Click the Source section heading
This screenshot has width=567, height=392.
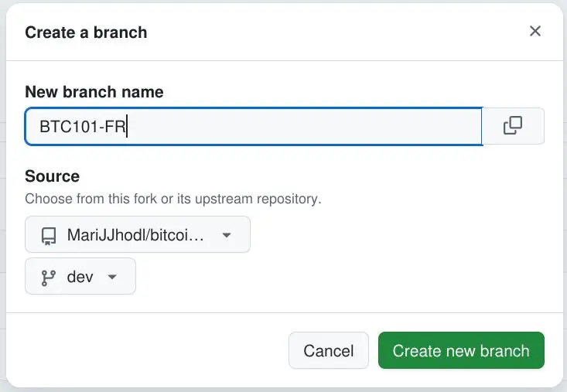point(52,176)
